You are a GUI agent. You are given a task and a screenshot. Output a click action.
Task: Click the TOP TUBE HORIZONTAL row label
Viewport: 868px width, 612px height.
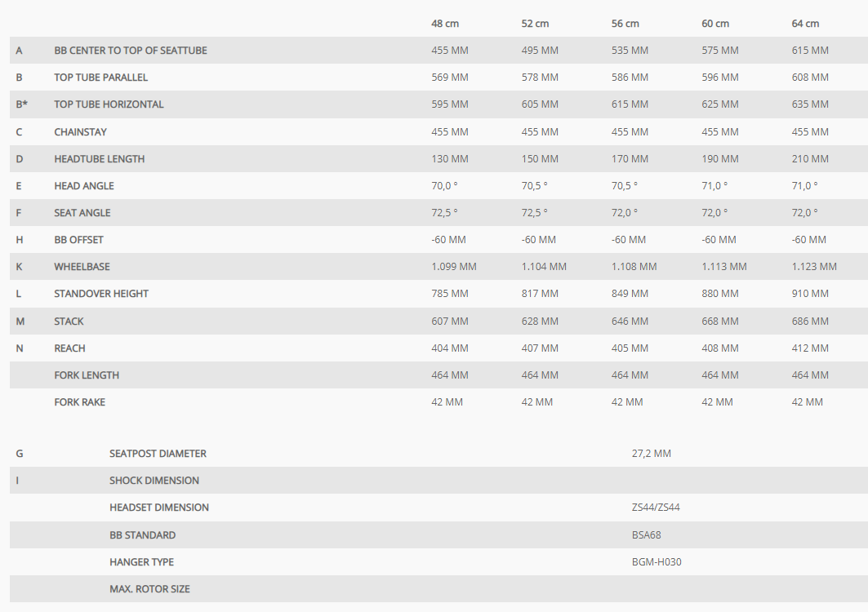(x=109, y=104)
